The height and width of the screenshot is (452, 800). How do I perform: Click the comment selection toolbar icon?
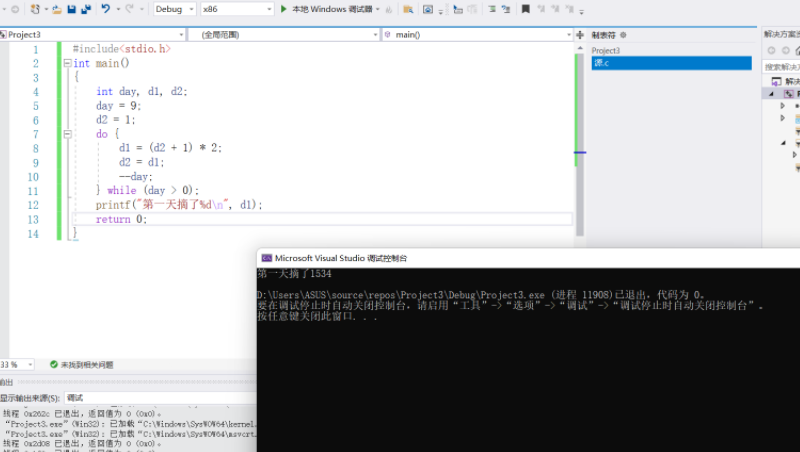[x=491, y=9]
